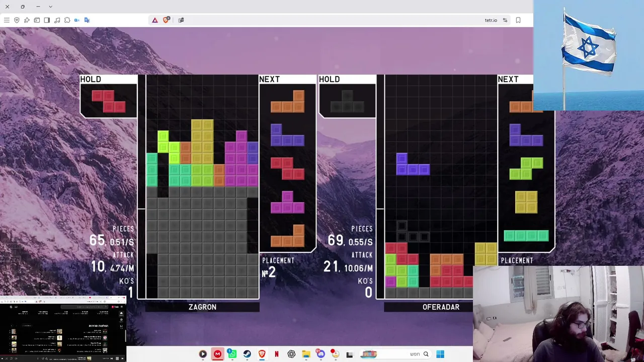Open the Brave Rewards triangle icon

pyautogui.click(x=155, y=20)
